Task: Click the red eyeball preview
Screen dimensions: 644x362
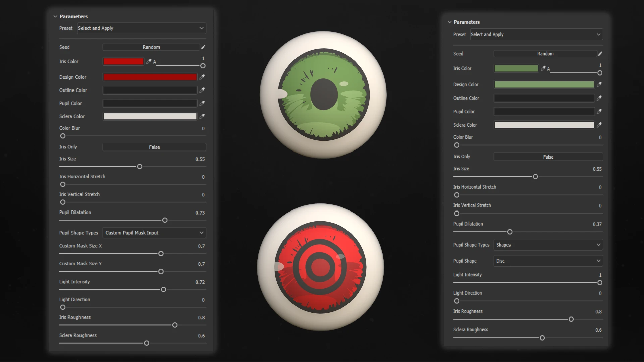Action: click(320, 267)
